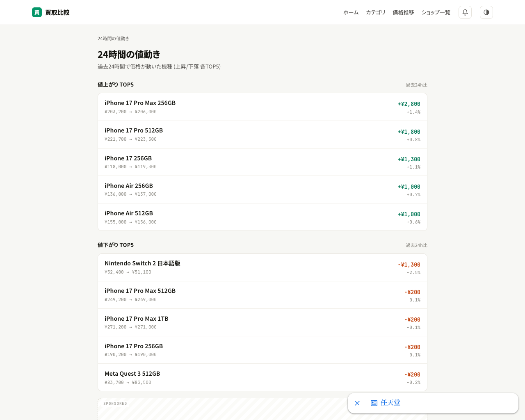Click the green 買 logo icon
Image resolution: width=525 pixels, height=420 pixels.
coord(37,12)
